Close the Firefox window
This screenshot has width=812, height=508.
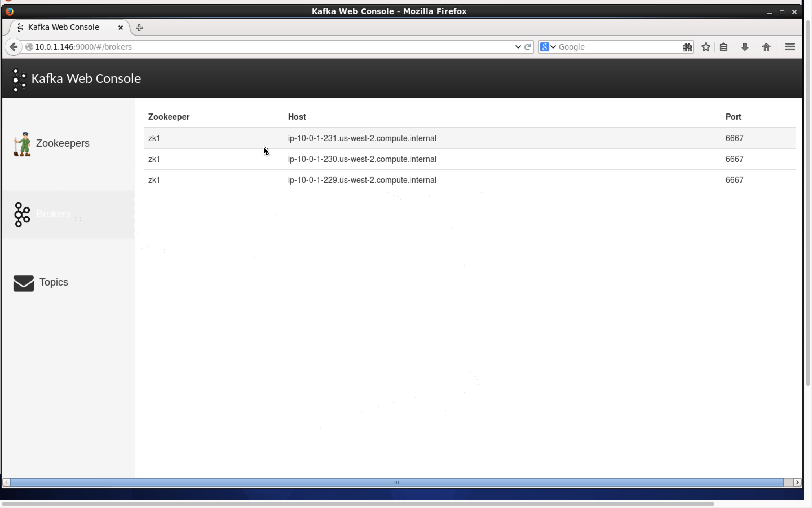click(x=794, y=12)
